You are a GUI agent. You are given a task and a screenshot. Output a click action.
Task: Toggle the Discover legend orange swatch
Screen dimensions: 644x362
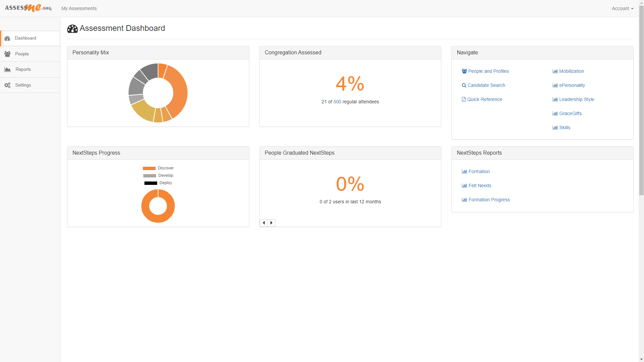149,168
